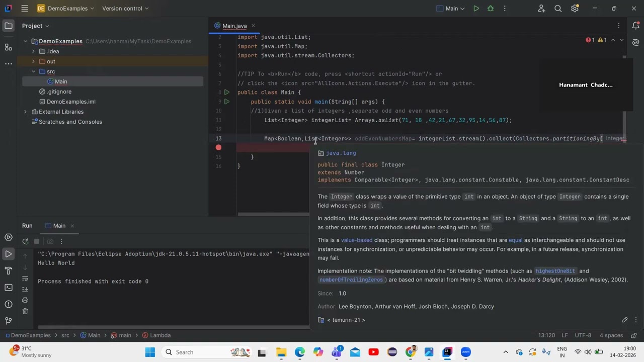Open editor tab options menu
The height and width of the screenshot is (362, 644).
point(619,26)
